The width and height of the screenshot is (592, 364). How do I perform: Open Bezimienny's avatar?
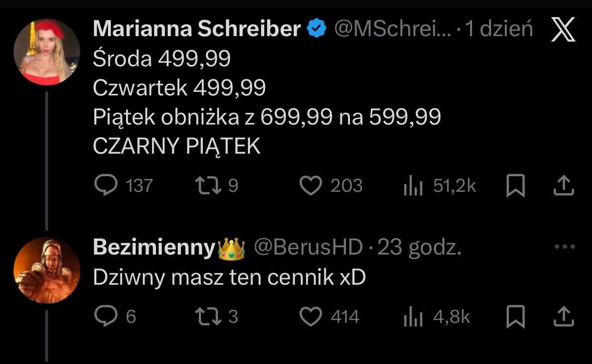[47, 270]
